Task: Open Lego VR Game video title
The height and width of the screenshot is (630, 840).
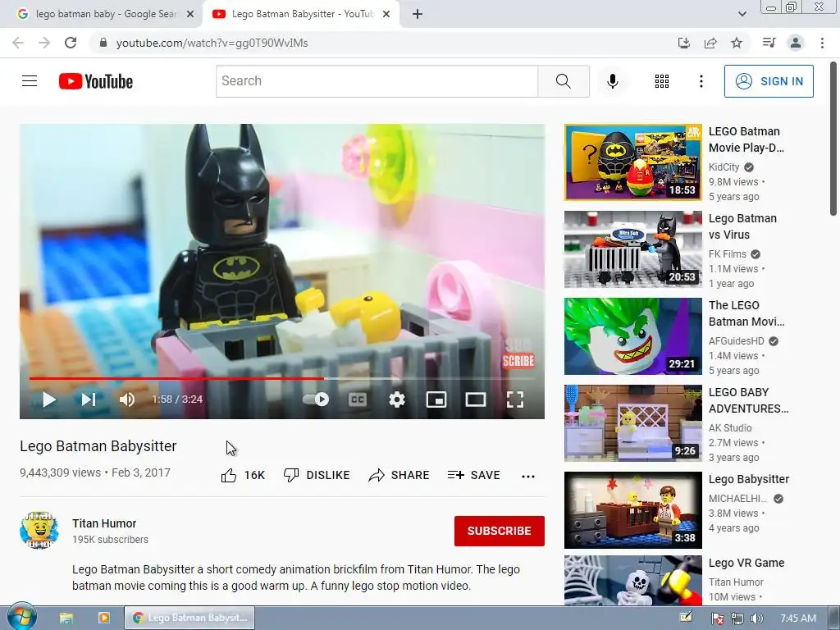Action: (x=746, y=563)
